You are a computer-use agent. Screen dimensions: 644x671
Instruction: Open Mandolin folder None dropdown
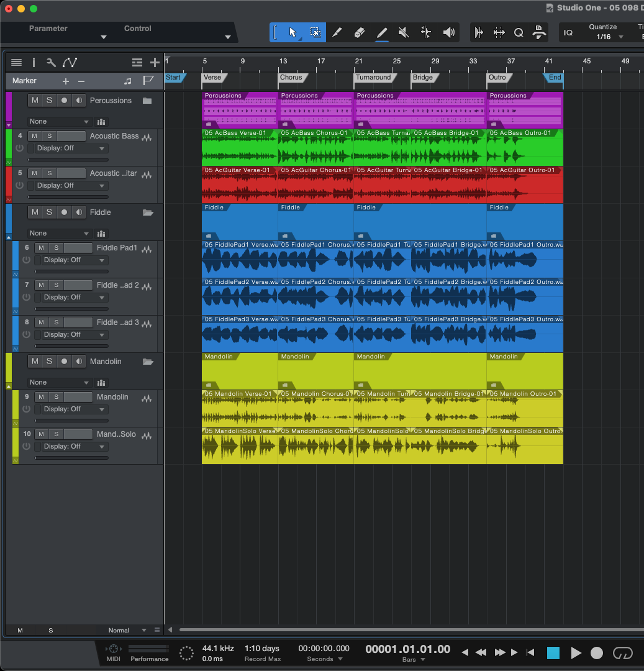tap(59, 383)
